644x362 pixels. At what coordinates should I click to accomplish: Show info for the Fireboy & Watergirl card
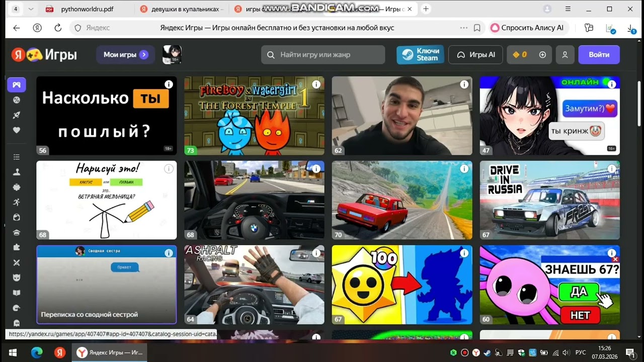[316, 84]
